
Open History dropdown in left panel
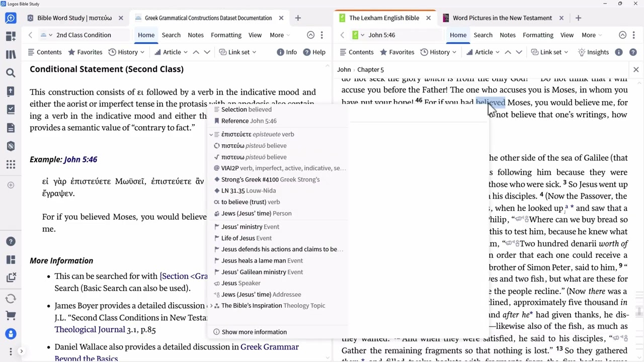pos(126,52)
